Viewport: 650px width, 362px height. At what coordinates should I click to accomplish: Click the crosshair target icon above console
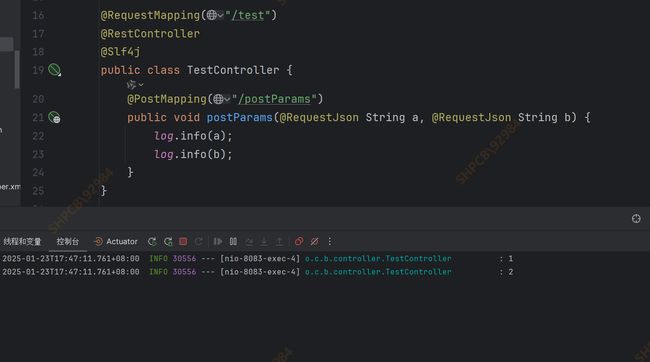coord(636,219)
